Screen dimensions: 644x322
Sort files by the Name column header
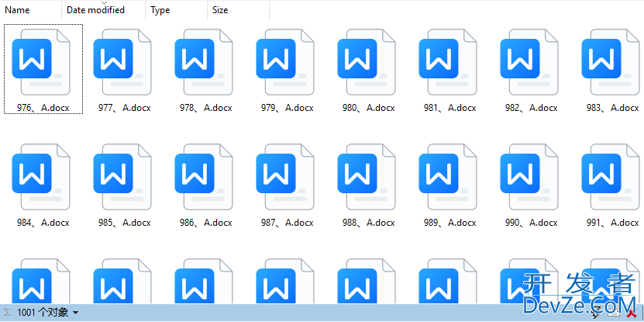(x=31, y=10)
